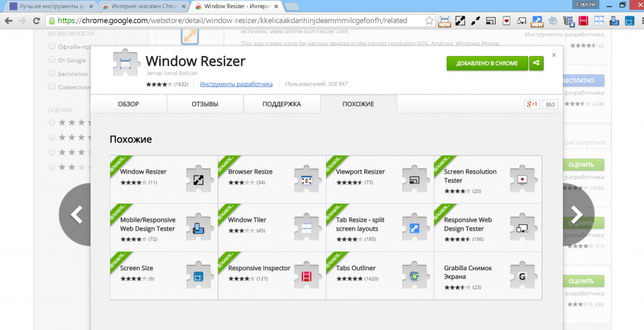Image resolution: width=644 pixels, height=330 pixels.
Task: Open the Responsive Inspector extension title
Action: coord(259,268)
